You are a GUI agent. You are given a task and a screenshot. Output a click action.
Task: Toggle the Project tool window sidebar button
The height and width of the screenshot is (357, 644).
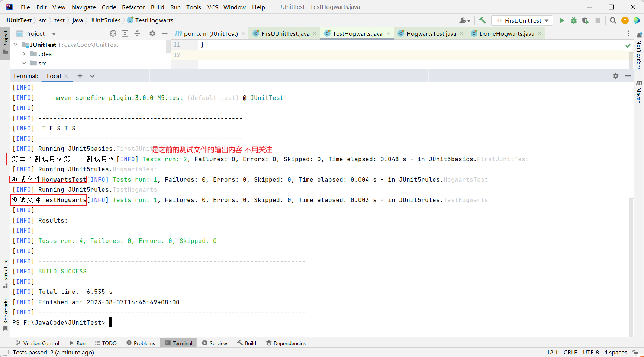[x=5, y=42]
